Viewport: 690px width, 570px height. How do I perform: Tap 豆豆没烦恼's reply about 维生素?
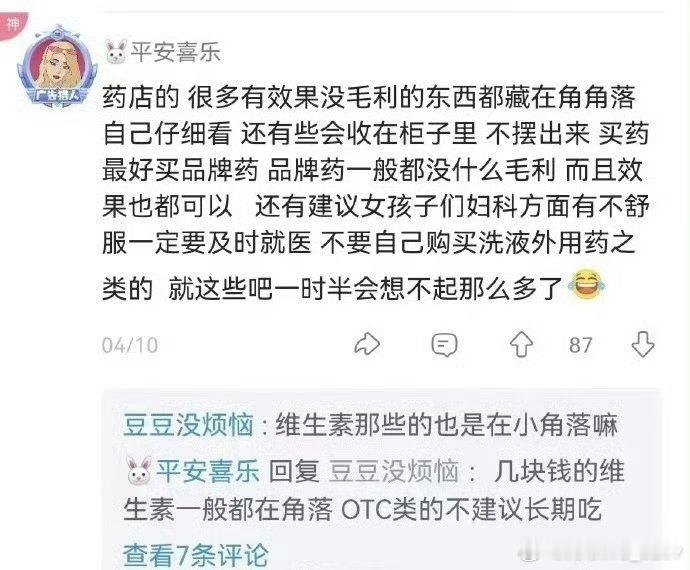446,425
